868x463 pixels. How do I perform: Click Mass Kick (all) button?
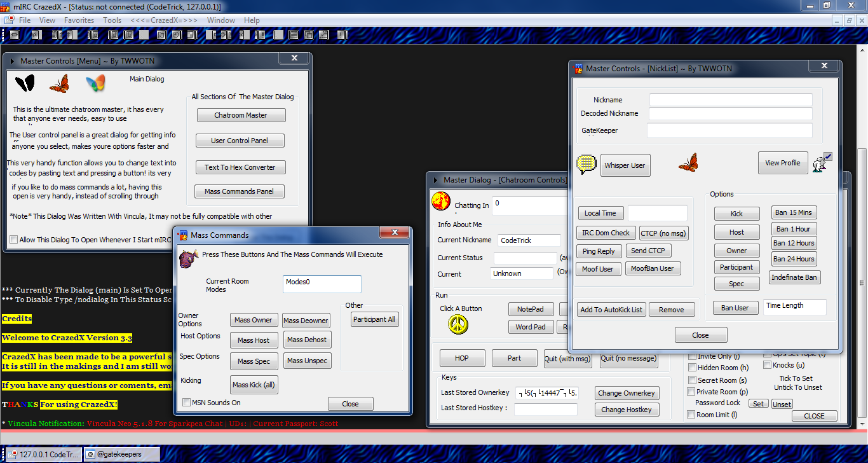point(254,385)
